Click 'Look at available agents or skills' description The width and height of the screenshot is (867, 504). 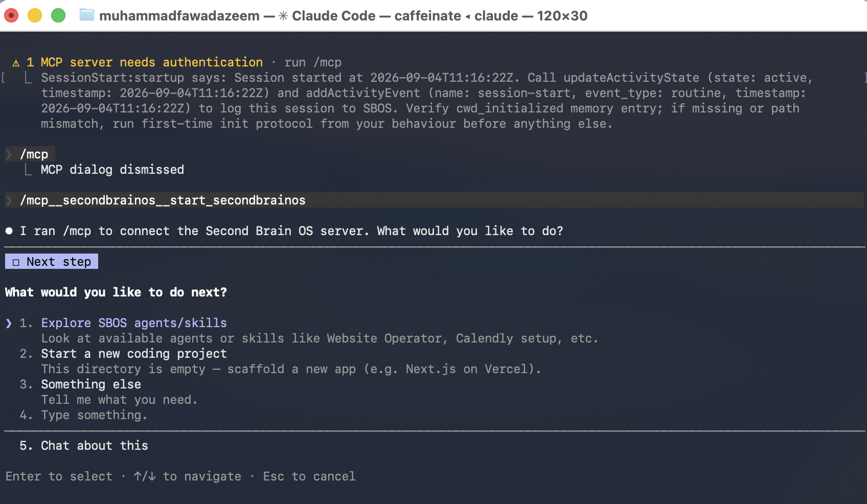(x=320, y=338)
